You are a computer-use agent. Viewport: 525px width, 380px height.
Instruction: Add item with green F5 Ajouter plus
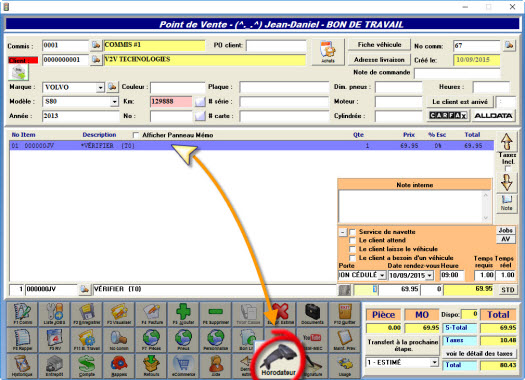[x=183, y=314]
